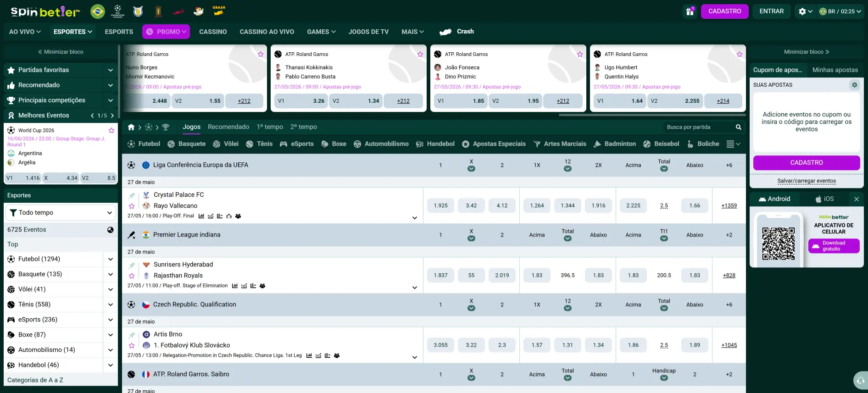Image resolution: width=868 pixels, height=393 pixels.
Task: Click the QR code for the mobile app
Action: [x=779, y=243]
